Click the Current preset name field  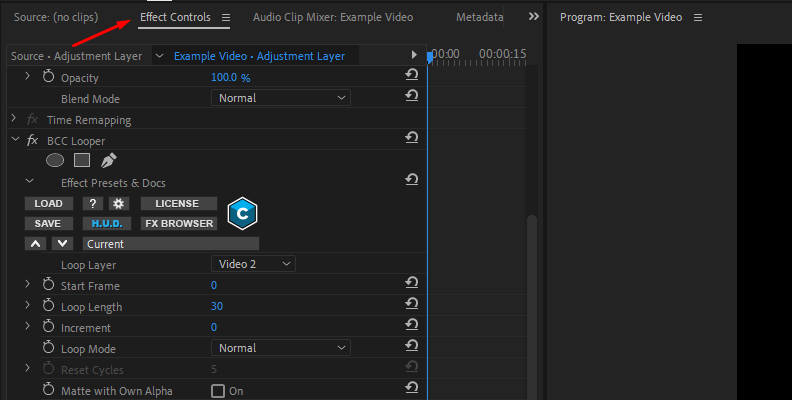[171, 244]
